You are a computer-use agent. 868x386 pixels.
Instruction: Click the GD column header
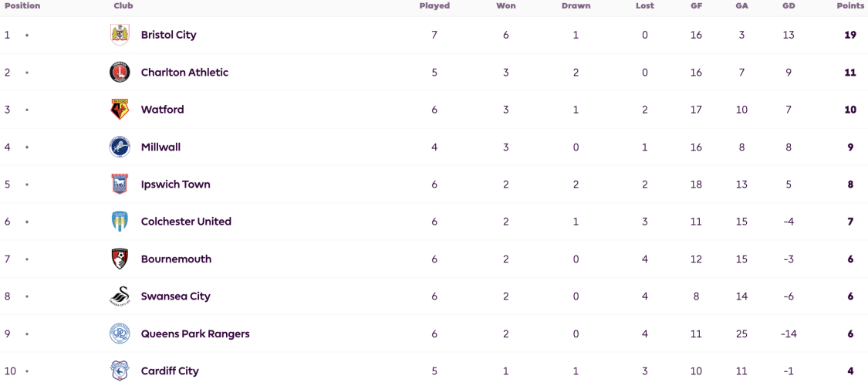pyautogui.click(x=789, y=6)
